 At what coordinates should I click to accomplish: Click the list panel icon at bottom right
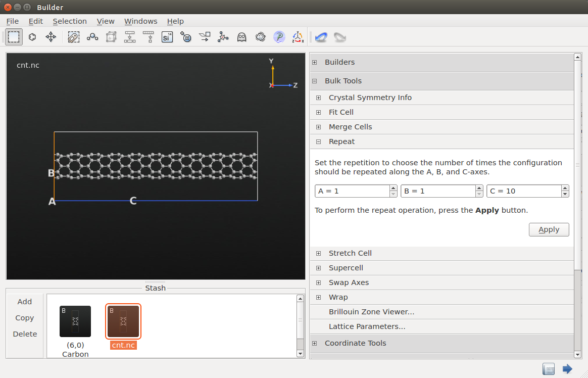pos(549,368)
